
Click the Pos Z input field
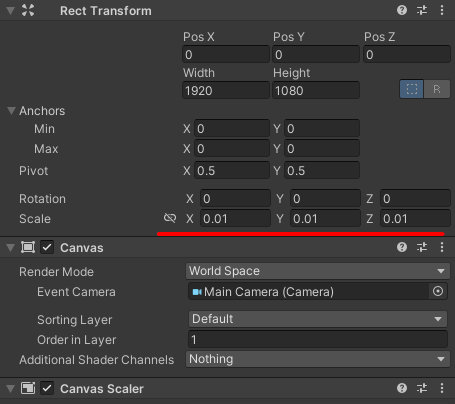click(x=407, y=55)
